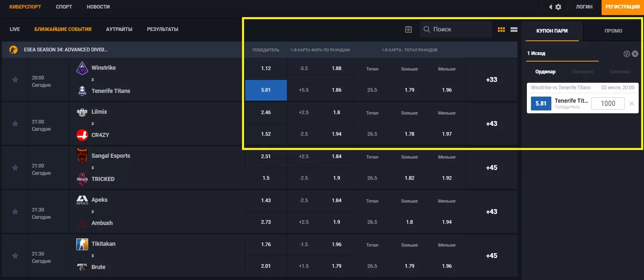
Task: Star the Lilmix vs CR4ZY match
Action: (x=15, y=124)
